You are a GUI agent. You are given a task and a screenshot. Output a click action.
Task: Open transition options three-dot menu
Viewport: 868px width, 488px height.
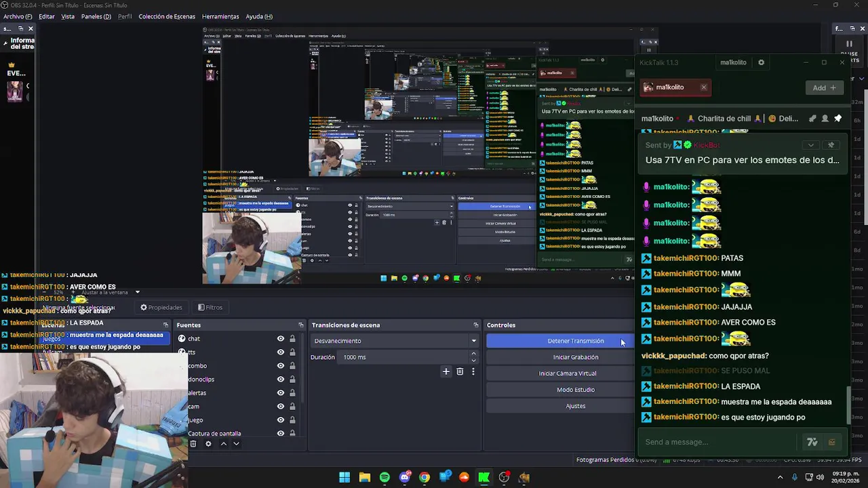tap(473, 371)
